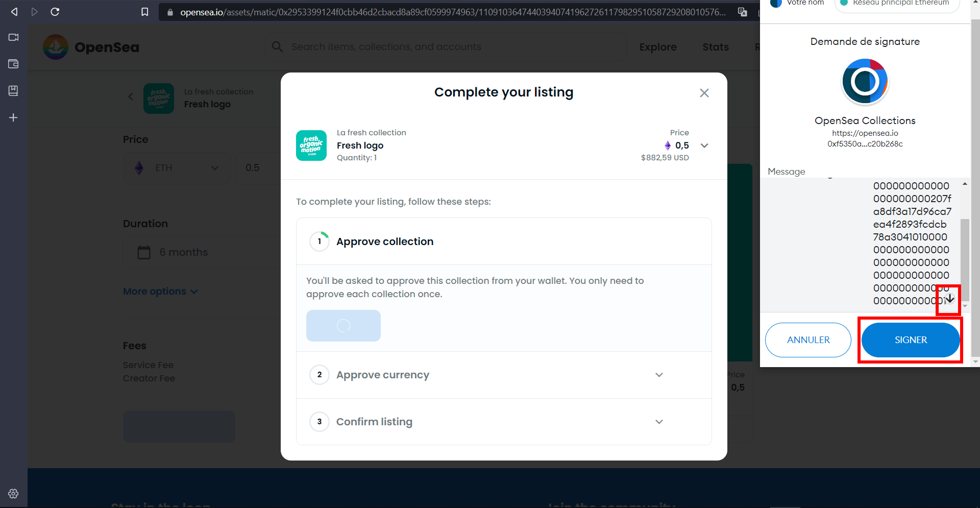Expand More options
Viewport: 980px width, 508px height.
(x=160, y=292)
